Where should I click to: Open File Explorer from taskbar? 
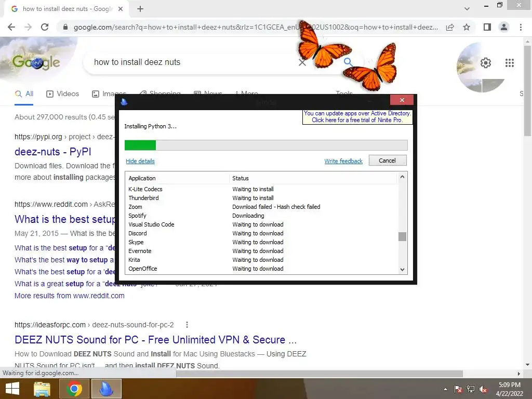[x=42, y=389]
